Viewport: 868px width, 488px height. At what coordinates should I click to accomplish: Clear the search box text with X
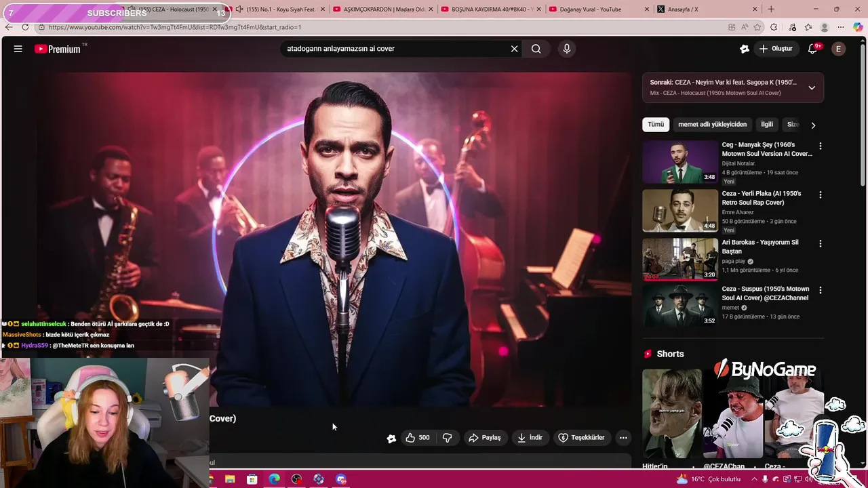[x=514, y=49]
